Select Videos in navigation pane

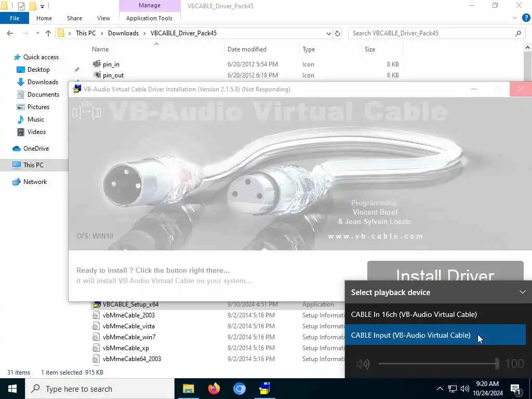point(36,132)
